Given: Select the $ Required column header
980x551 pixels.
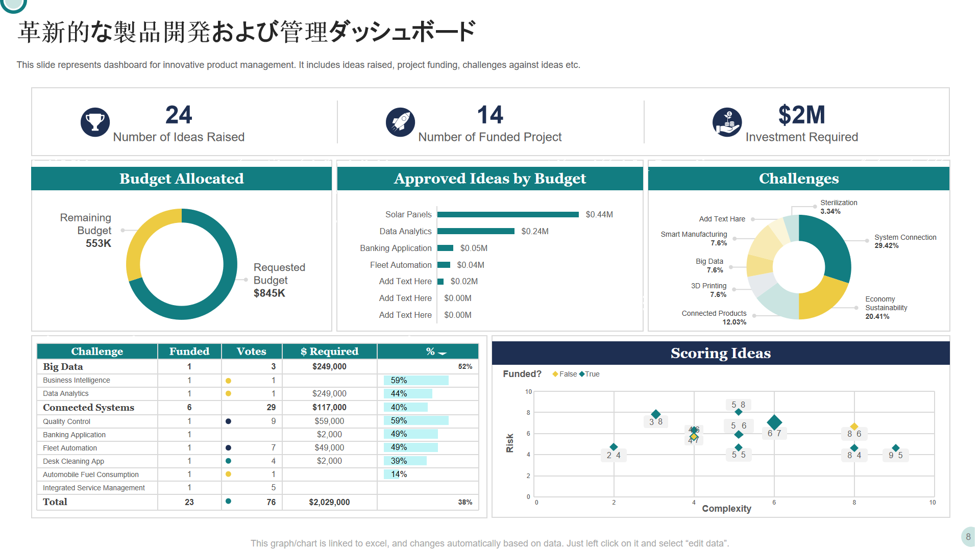Looking at the screenshot, I should coord(330,352).
